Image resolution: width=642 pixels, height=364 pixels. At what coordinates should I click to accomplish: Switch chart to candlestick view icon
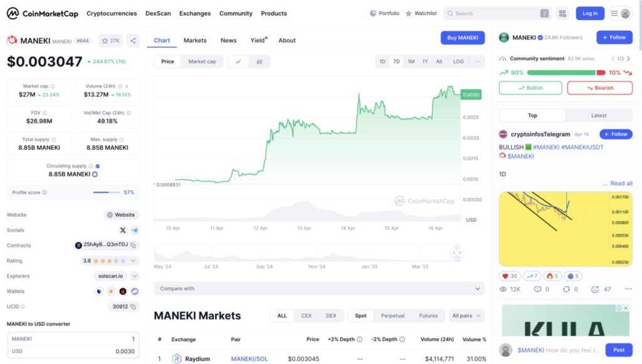259,61
